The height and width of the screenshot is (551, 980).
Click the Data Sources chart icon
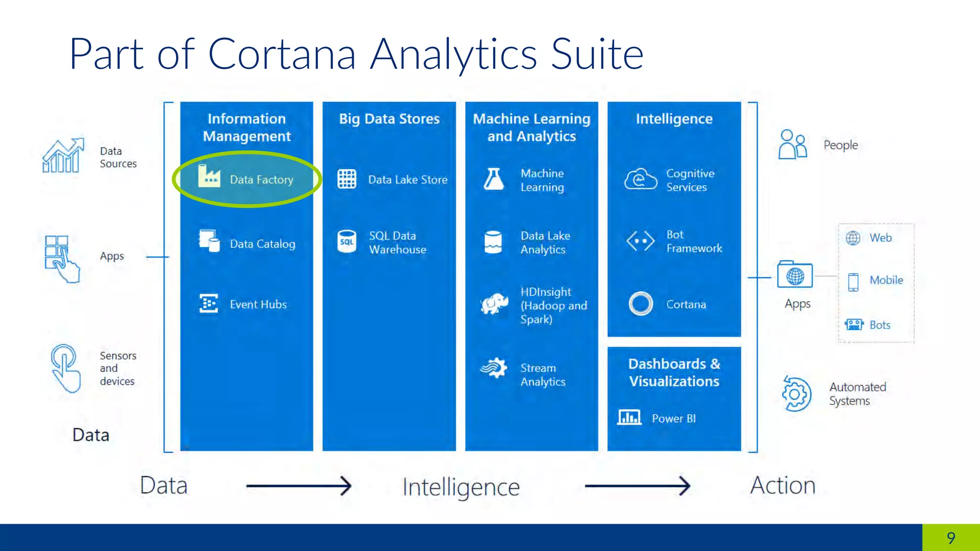63,155
